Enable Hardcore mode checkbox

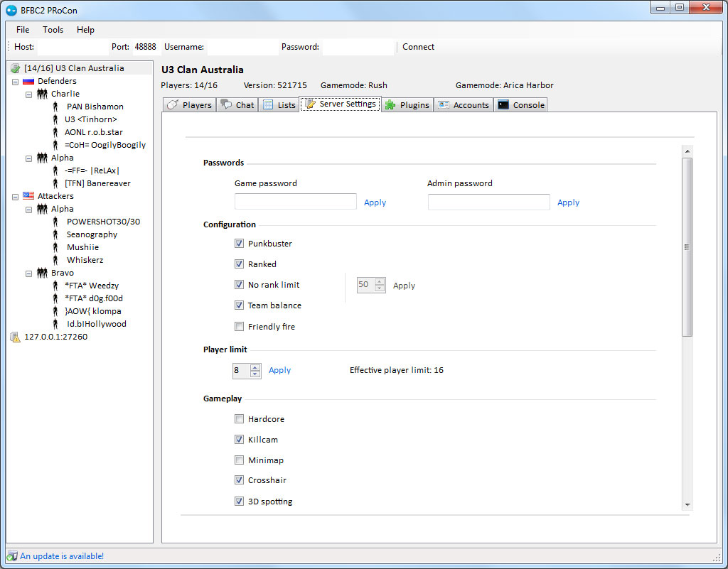pos(239,418)
